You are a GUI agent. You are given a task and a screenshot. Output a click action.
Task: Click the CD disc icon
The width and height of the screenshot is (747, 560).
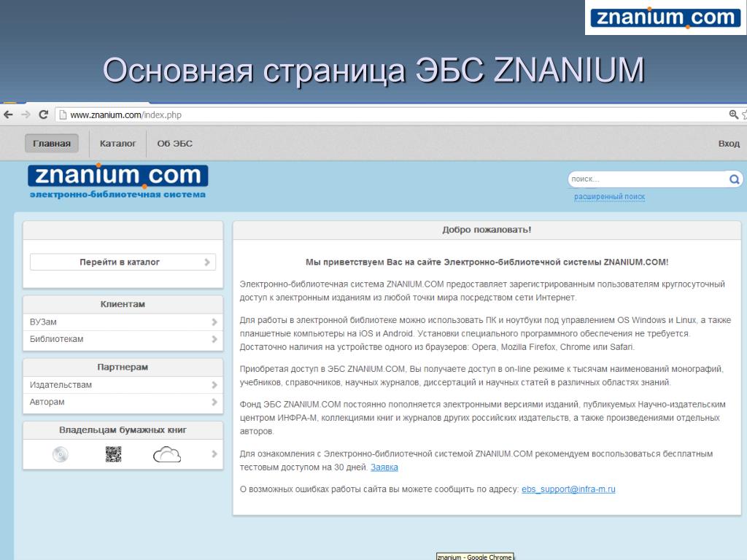[x=61, y=454]
